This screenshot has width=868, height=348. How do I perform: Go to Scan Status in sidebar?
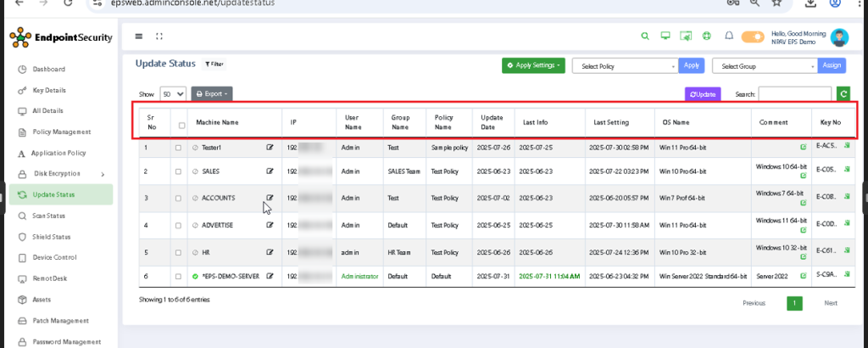pos(53,216)
